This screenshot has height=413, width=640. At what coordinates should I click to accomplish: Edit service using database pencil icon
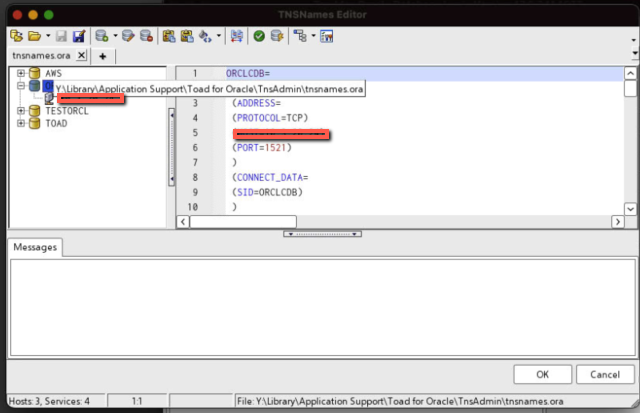coord(128,36)
